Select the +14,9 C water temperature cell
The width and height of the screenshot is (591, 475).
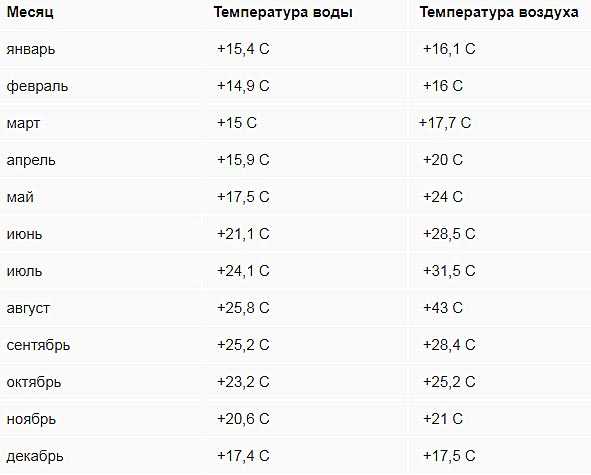pos(243,86)
